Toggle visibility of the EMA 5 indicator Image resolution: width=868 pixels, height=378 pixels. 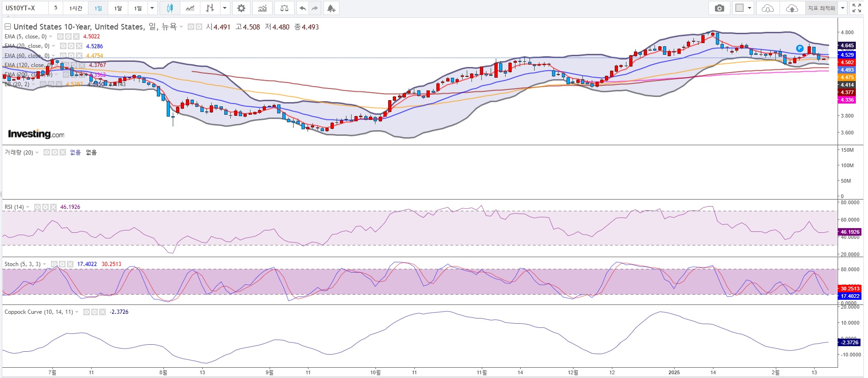pos(60,37)
